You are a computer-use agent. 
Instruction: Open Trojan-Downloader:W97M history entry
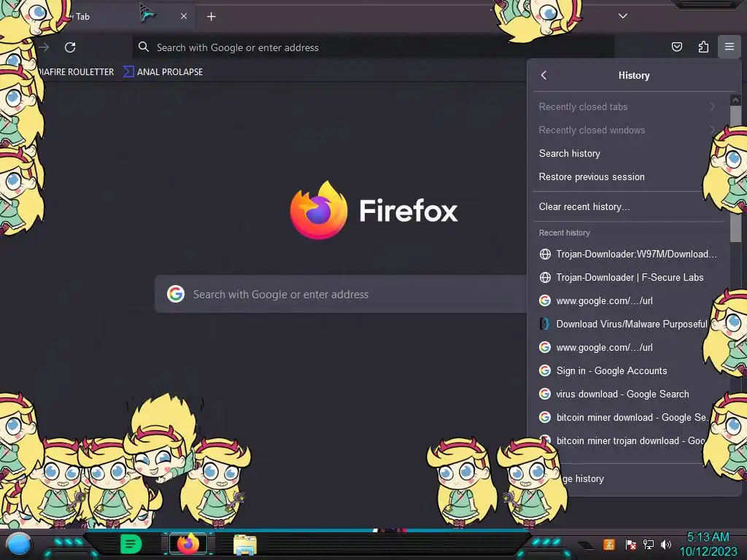point(628,254)
